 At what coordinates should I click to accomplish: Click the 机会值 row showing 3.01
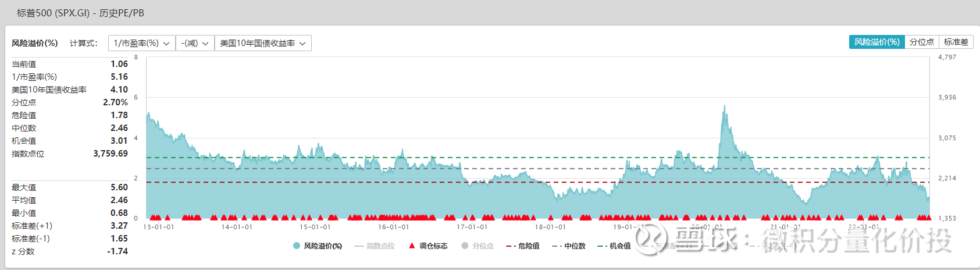pyautogui.click(x=70, y=141)
